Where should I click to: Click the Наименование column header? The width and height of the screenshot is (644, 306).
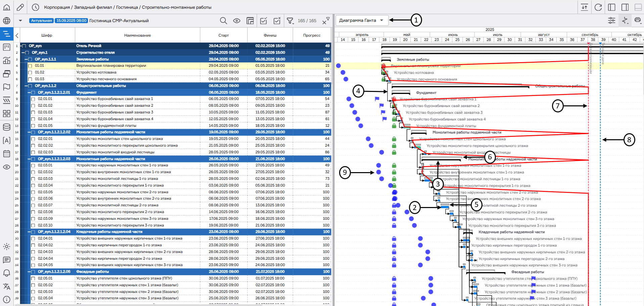click(137, 35)
